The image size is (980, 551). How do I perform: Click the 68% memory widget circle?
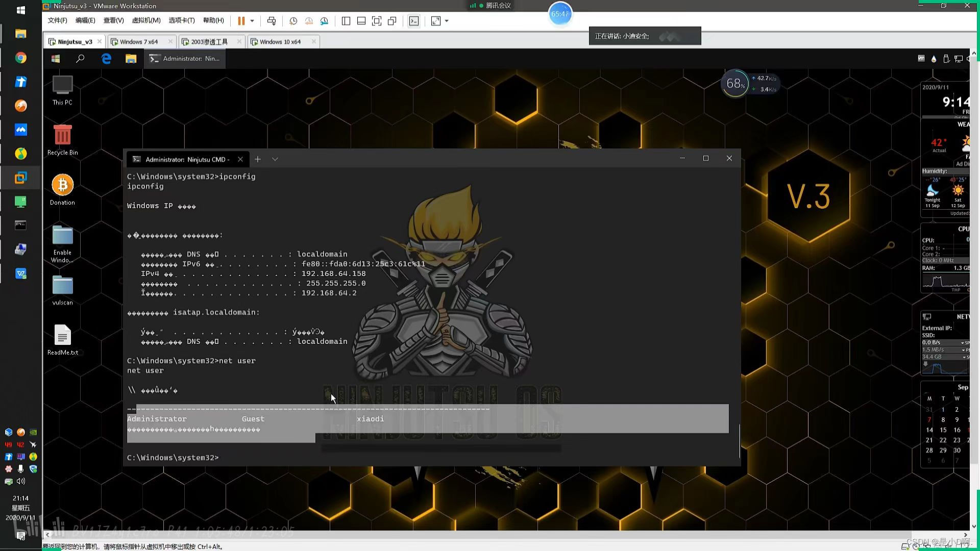(x=735, y=84)
